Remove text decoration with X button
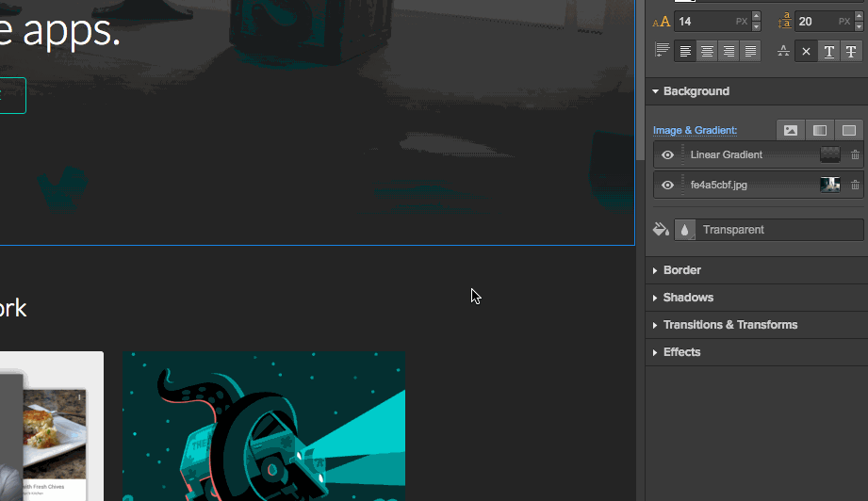Screen dimensions: 868x501 [x=806, y=51]
